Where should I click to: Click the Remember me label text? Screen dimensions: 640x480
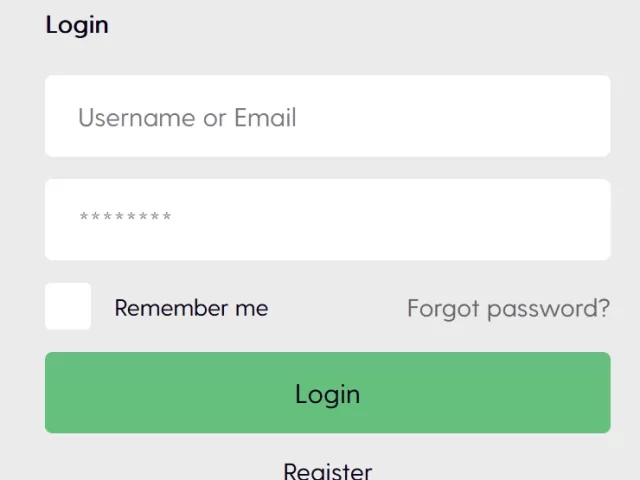coord(191,308)
